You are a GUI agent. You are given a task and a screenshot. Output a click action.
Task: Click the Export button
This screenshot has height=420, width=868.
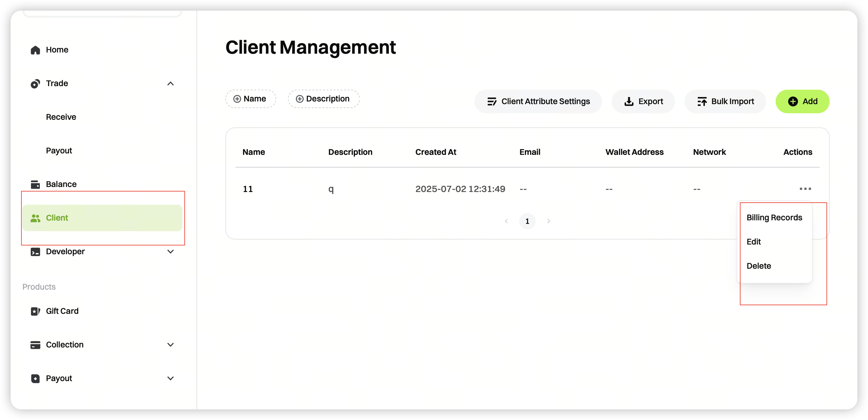(x=643, y=101)
